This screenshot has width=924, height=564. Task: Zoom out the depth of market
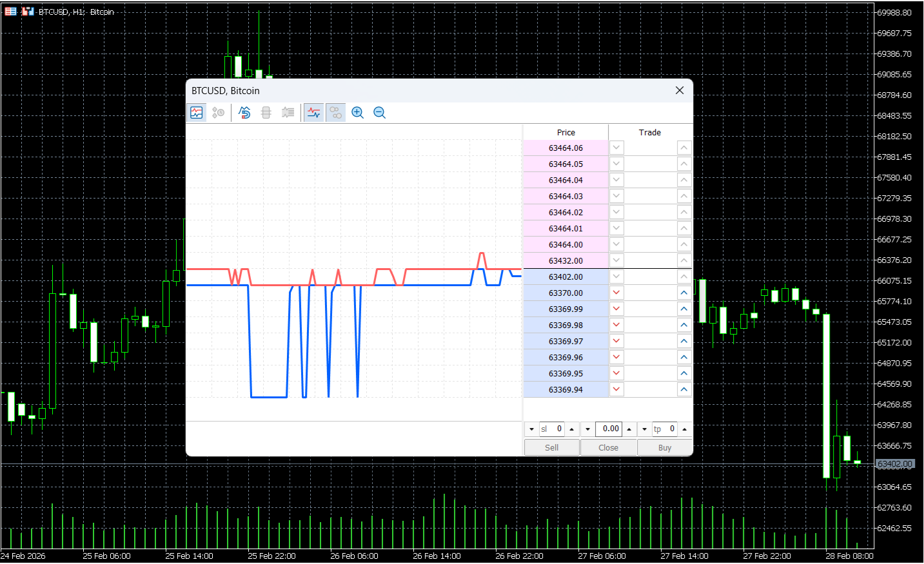click(380, 113)
